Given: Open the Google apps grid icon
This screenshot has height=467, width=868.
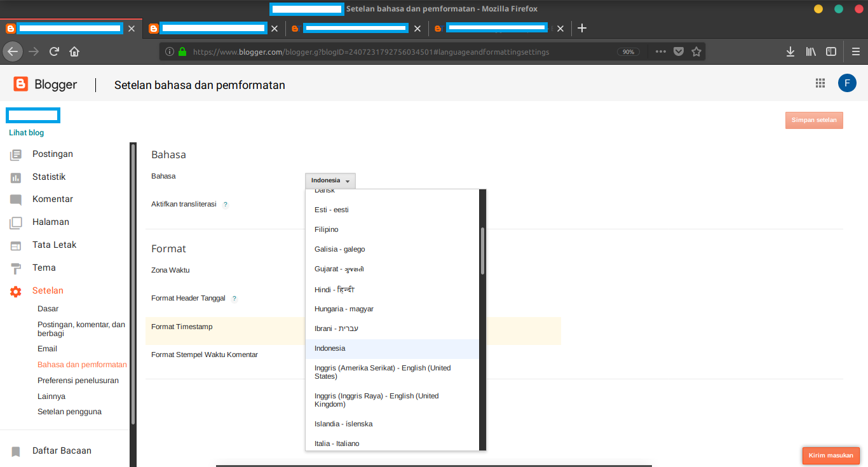Looking at the screenshot, I should (820, 83).
